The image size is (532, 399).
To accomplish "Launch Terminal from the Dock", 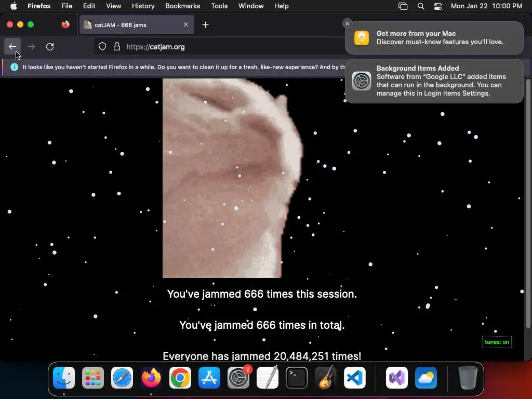I will 297,377.
